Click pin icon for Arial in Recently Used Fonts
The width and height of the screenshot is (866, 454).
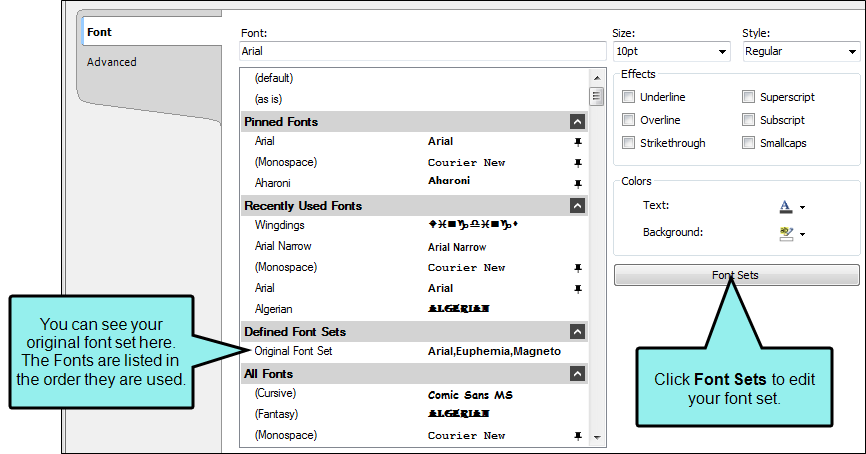pyautogui.click(x=578, y=289)
